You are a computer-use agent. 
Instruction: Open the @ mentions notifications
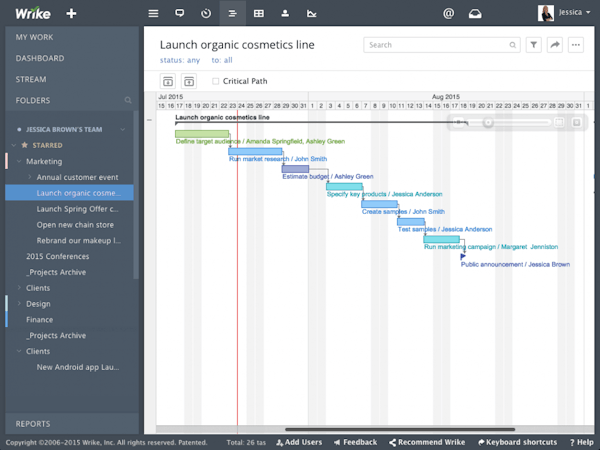coord(448,14)
